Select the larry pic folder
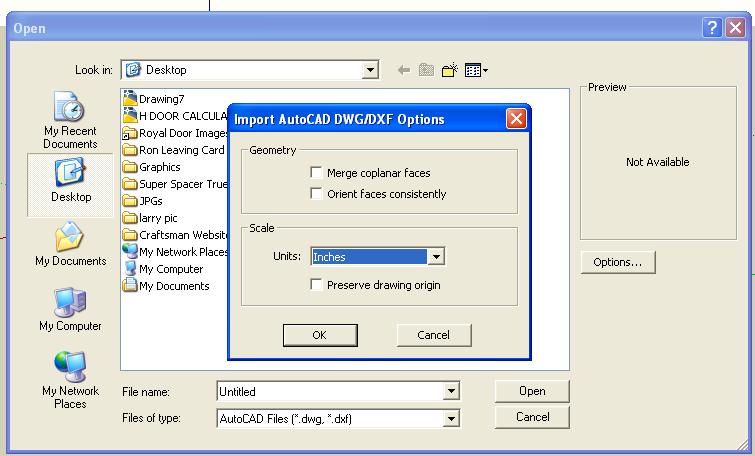This screenshot has height=456, width=755. [150, 218]
